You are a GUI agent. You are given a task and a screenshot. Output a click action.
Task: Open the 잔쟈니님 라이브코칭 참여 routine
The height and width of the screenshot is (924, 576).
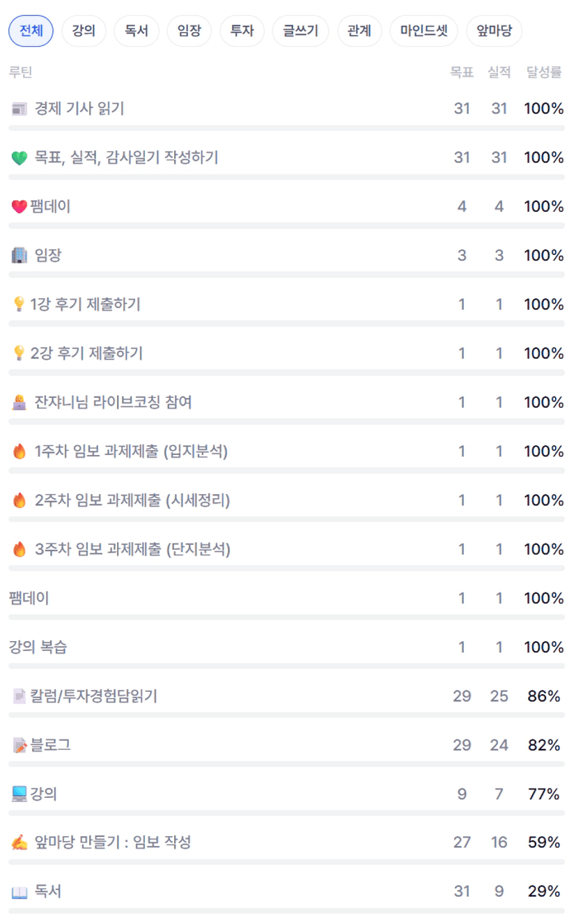113,403
